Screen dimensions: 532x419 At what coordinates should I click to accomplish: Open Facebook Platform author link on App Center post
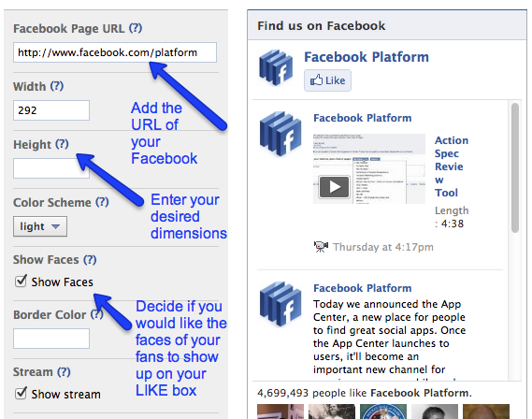(x=363, y=288)
